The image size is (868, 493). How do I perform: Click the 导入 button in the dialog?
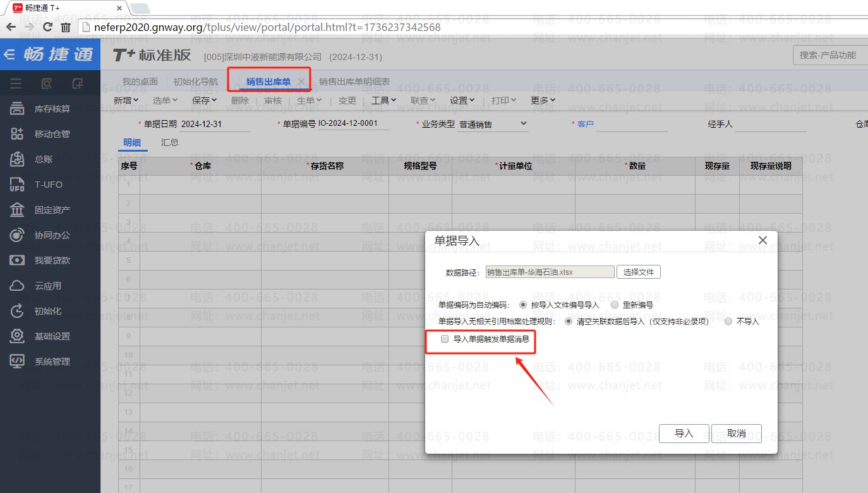point(684,434)
